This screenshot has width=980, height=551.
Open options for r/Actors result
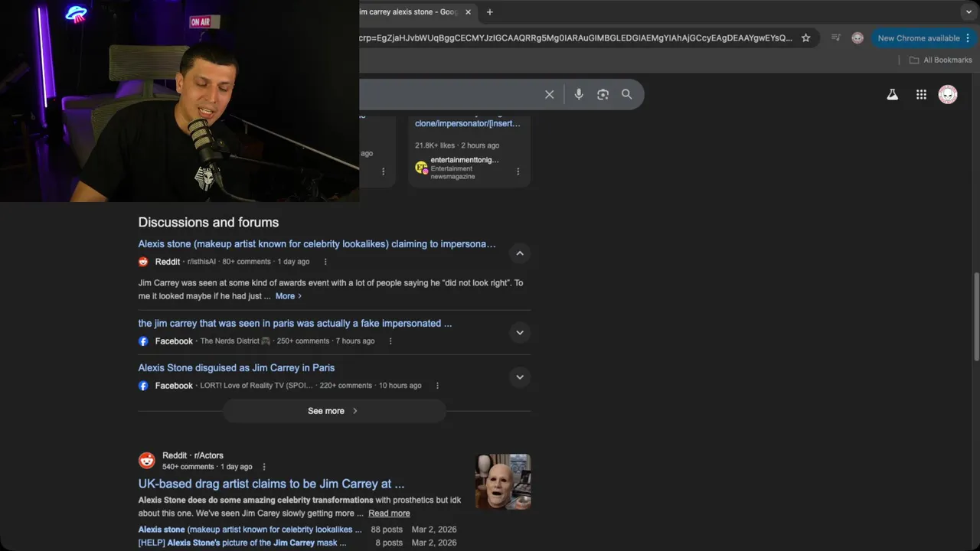pos(264,467)
